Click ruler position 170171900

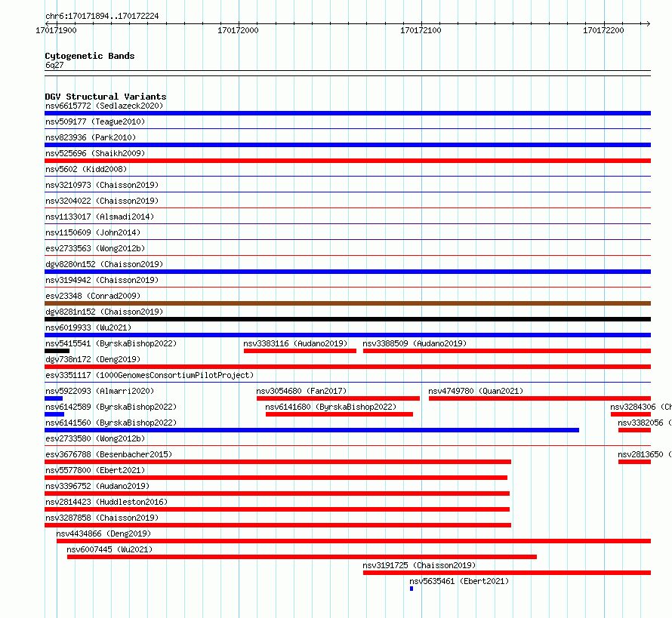[56, 30]
